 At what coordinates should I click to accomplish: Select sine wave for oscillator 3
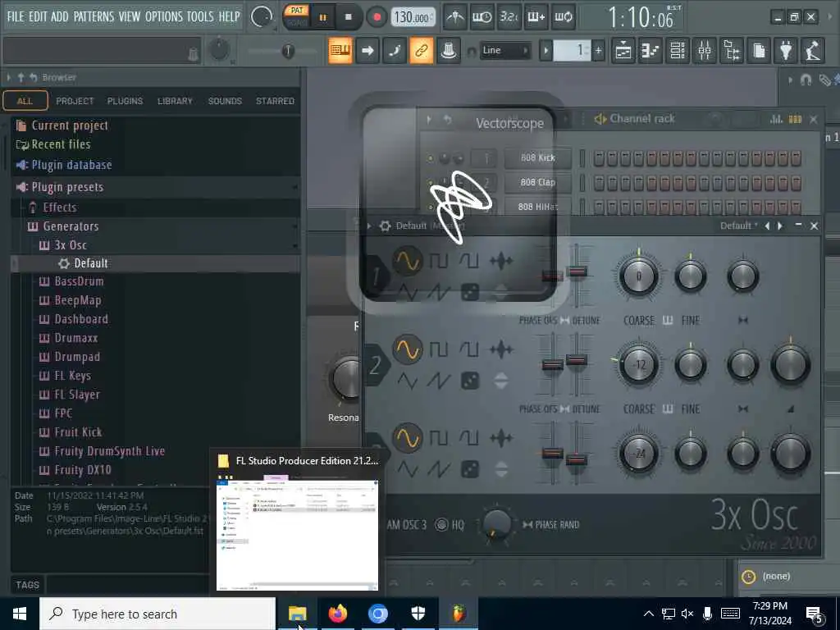pyautogui.click(x=407, y=438)
